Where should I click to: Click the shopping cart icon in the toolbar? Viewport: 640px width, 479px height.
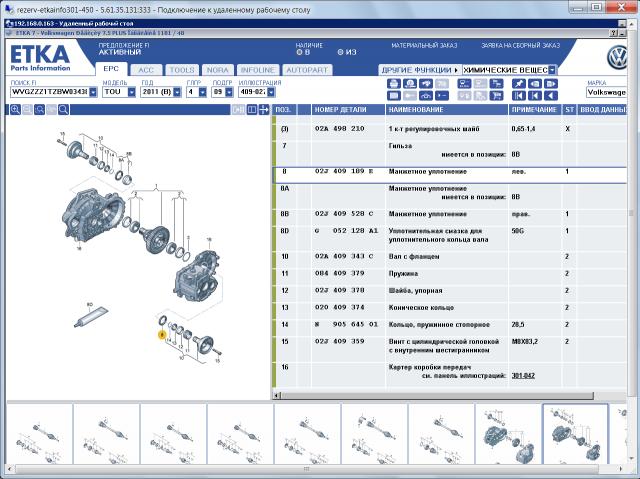pos(497,96)
